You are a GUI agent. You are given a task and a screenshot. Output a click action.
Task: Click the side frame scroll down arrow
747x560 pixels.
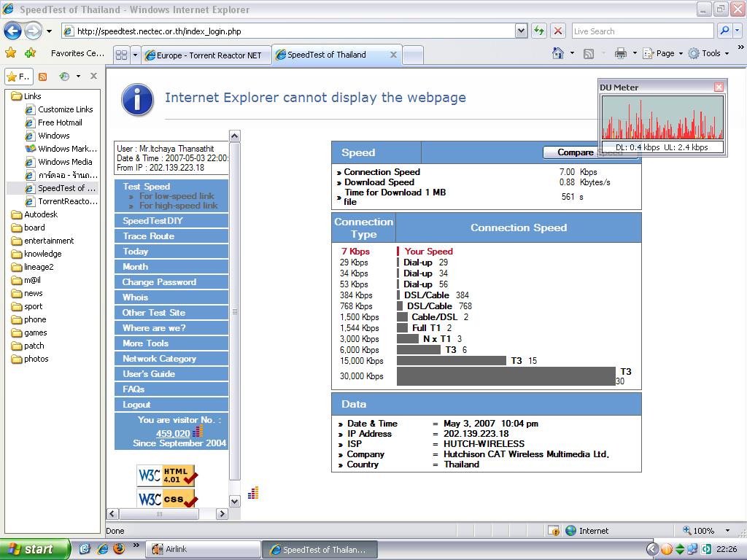coord(234,501)
